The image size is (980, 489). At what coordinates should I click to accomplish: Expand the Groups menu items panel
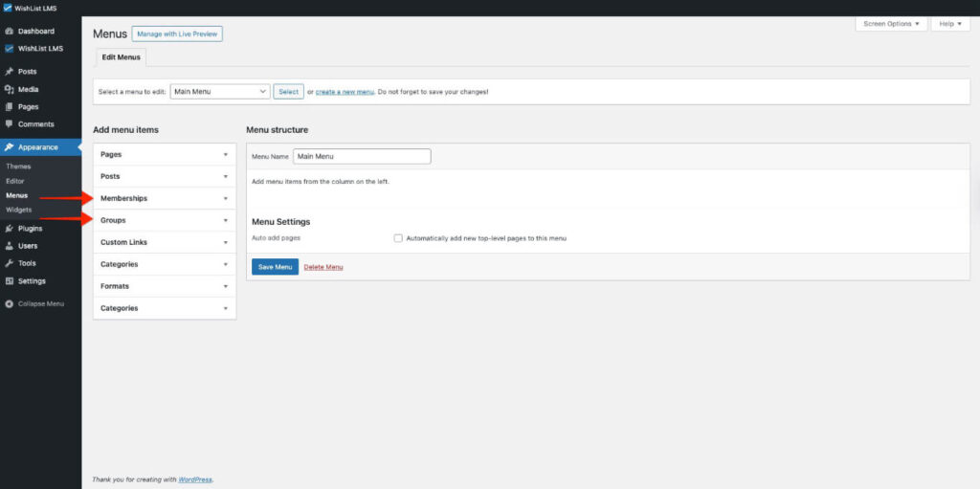(165, 220)
